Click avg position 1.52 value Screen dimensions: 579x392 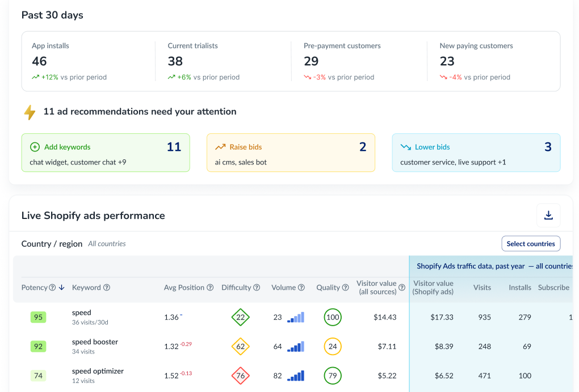click(171, 376)
